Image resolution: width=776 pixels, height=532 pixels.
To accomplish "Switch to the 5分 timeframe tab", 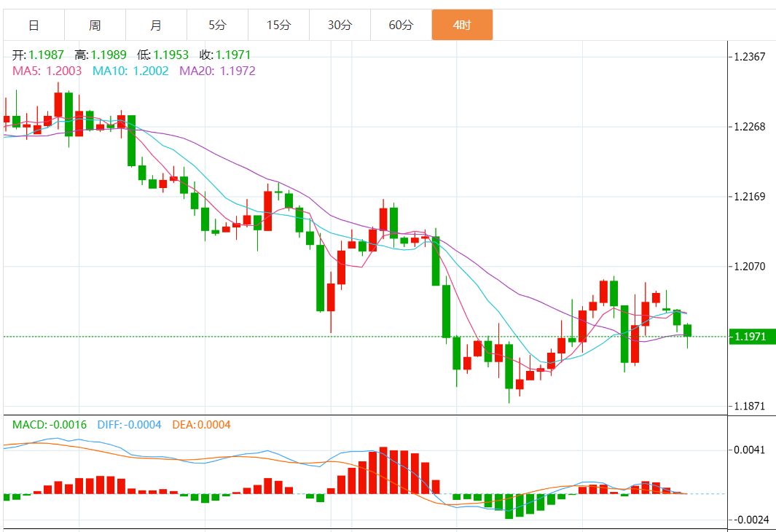I will [x=217, y=25].
